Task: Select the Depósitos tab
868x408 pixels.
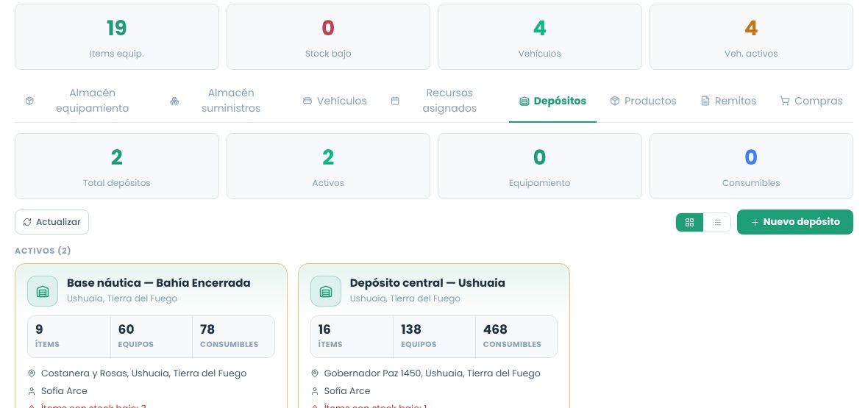Action: [552, 101]
